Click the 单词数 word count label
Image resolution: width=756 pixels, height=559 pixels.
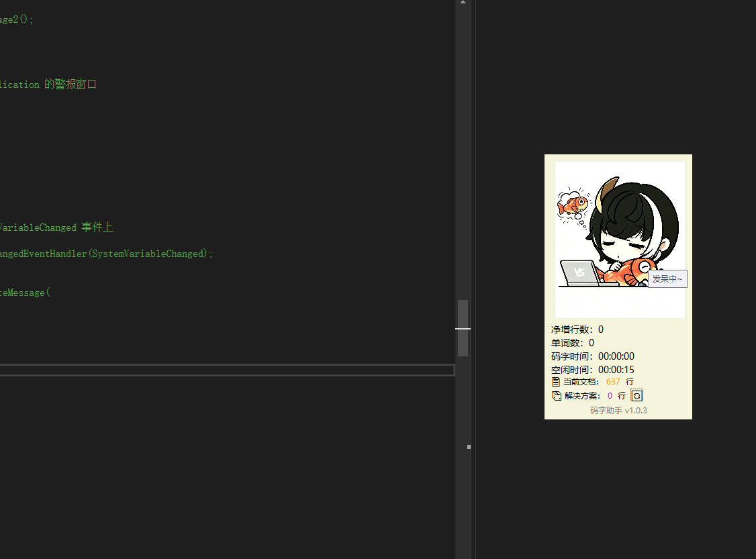click(567, 343)
